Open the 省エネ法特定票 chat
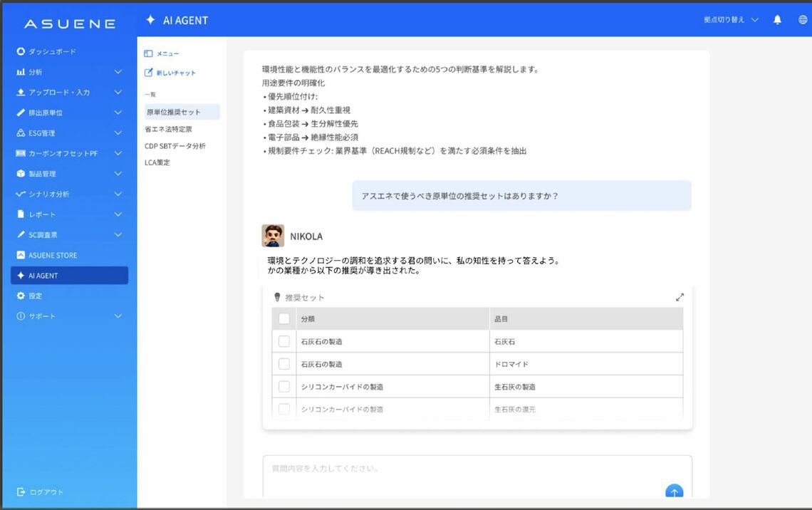 (168, 129)
